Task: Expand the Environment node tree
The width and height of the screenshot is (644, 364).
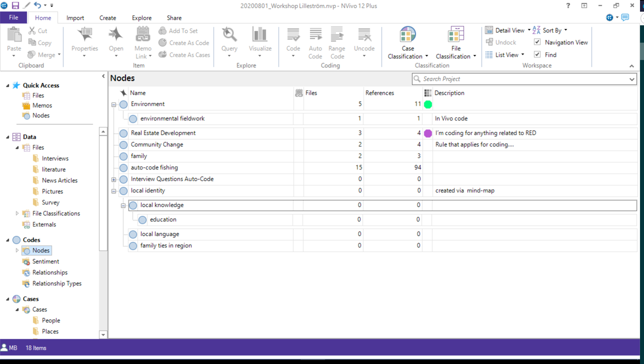Action: point(114,103)
